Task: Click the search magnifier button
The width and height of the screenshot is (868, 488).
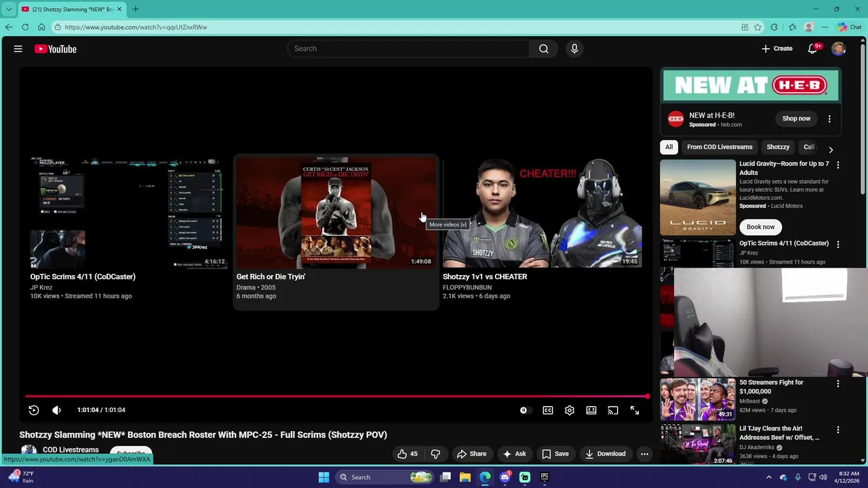Action: tap(543, 49)
